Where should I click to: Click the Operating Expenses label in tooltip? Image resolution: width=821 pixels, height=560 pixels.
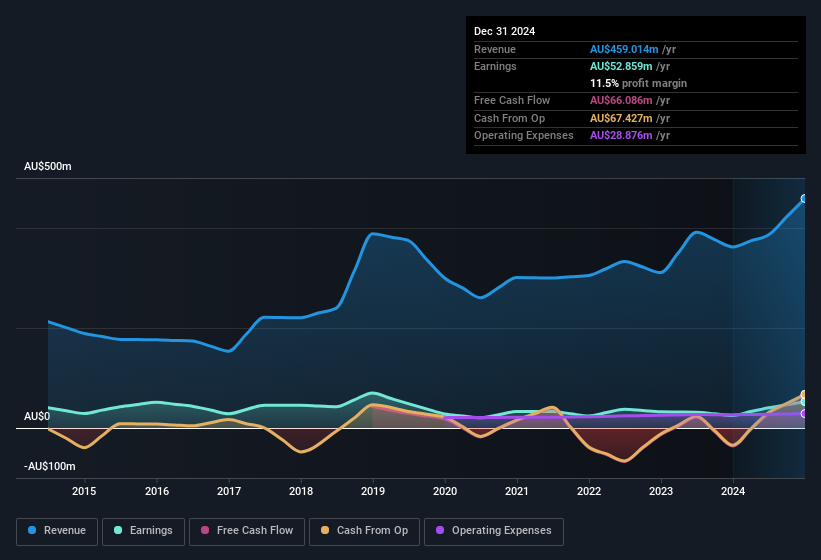click(x=524, y=135)
